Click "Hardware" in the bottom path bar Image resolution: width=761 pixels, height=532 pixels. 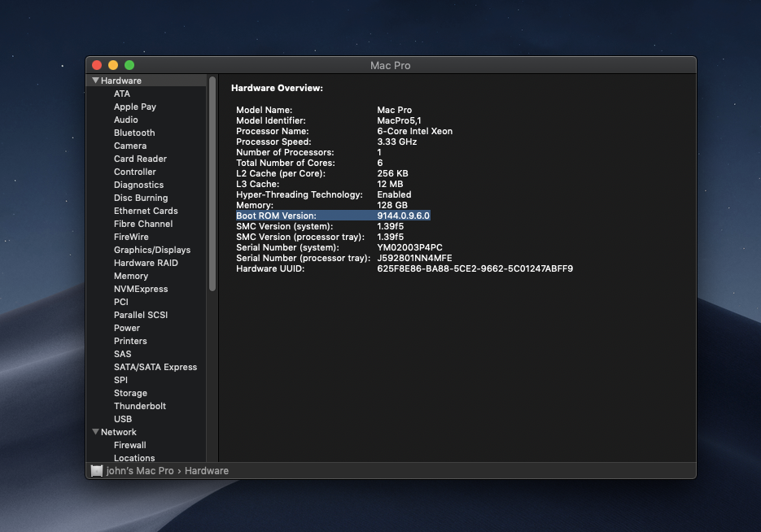(x=206, y=471)
